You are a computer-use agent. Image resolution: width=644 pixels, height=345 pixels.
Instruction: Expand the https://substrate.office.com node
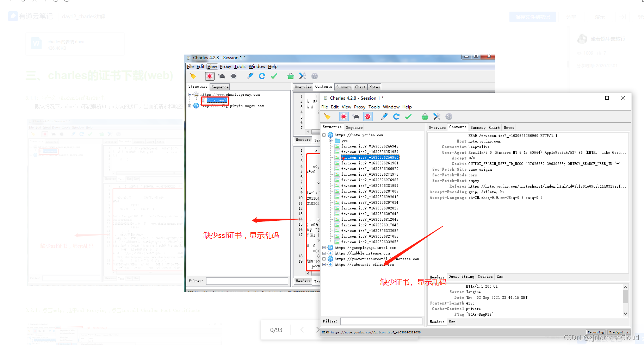(324, 265)
